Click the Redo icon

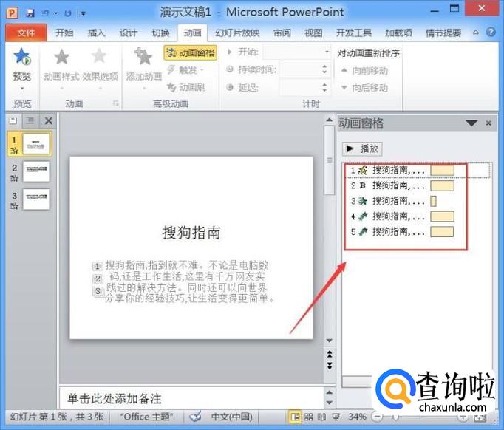click(x=67, y=13)
